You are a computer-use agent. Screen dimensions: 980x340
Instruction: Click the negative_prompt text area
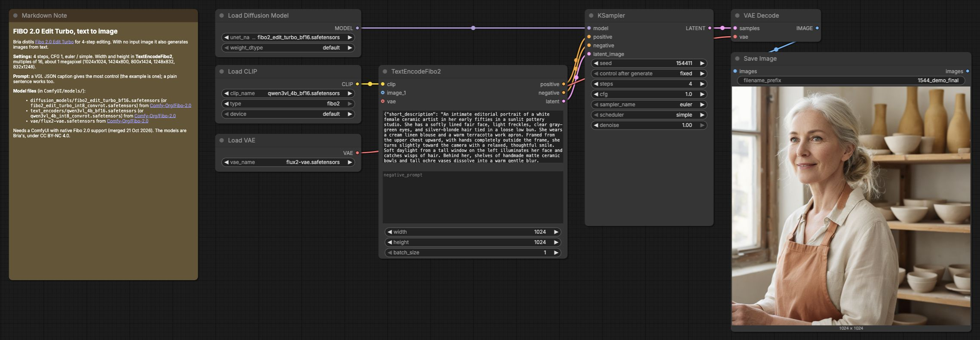(x=473, y=197)
